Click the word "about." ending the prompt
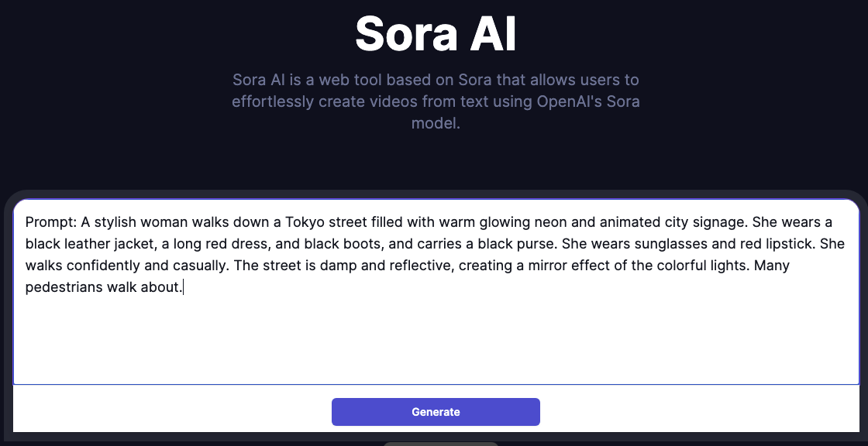The width and height of the screenshot is (868, 446). pyautogui.click(x=162, y=287)
